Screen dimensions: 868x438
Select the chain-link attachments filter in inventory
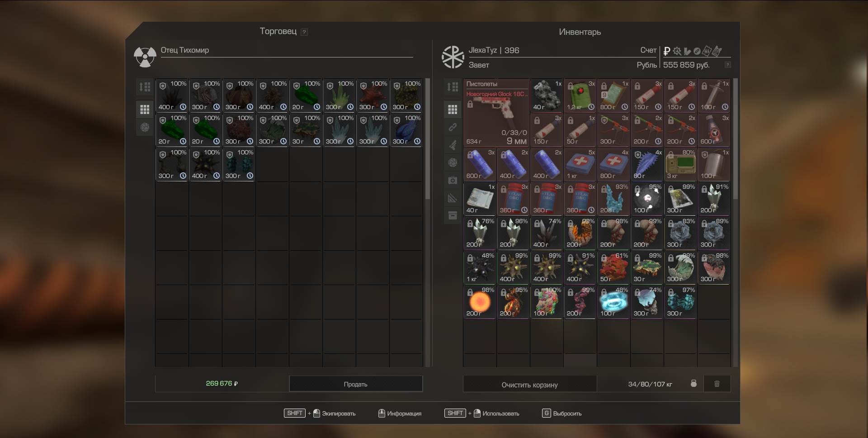click(453, 127)
